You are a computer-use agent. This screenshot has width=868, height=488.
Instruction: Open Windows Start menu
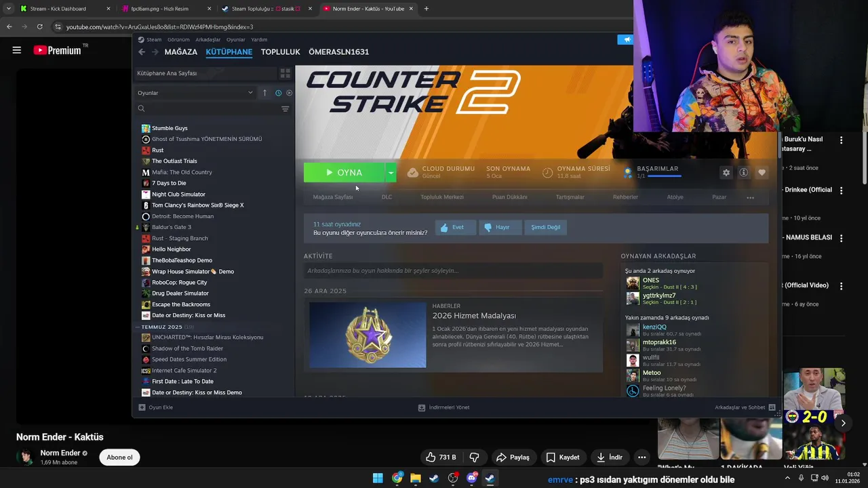click(x=378, y=479)
